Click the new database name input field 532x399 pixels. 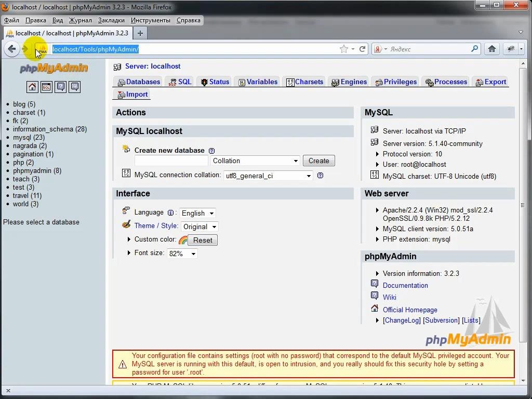point(171,161)
